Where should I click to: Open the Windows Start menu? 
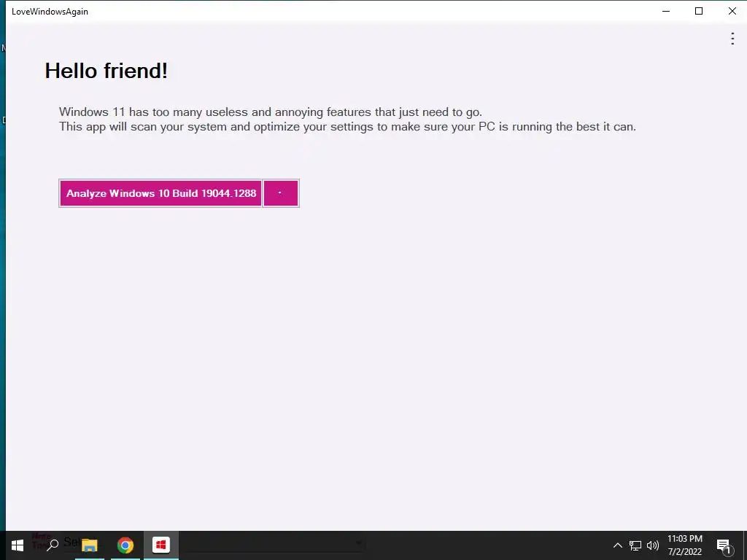pyautogui.click(x=18, y=545)
